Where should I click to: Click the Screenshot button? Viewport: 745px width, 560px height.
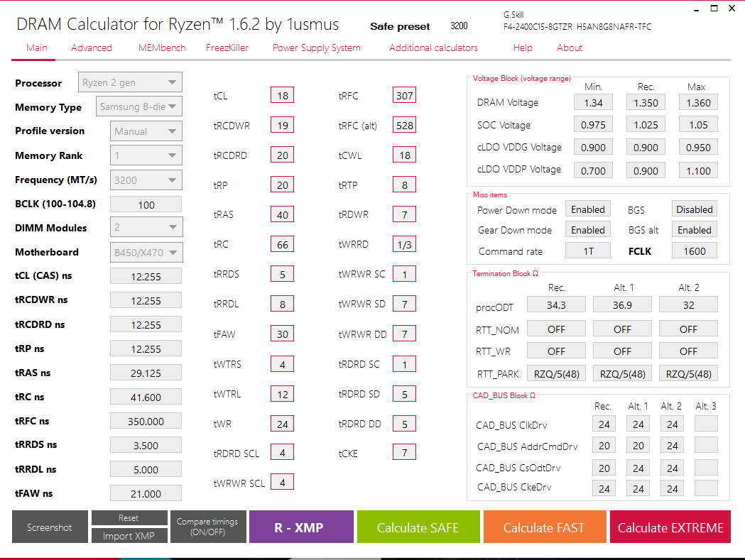(x=50, y=527)
